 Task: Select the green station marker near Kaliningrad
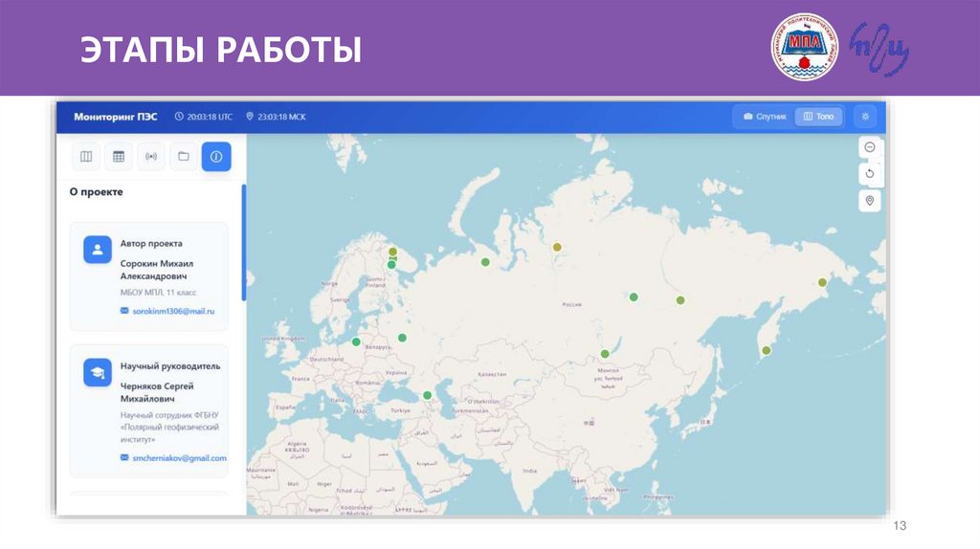(x=356, y=341)
